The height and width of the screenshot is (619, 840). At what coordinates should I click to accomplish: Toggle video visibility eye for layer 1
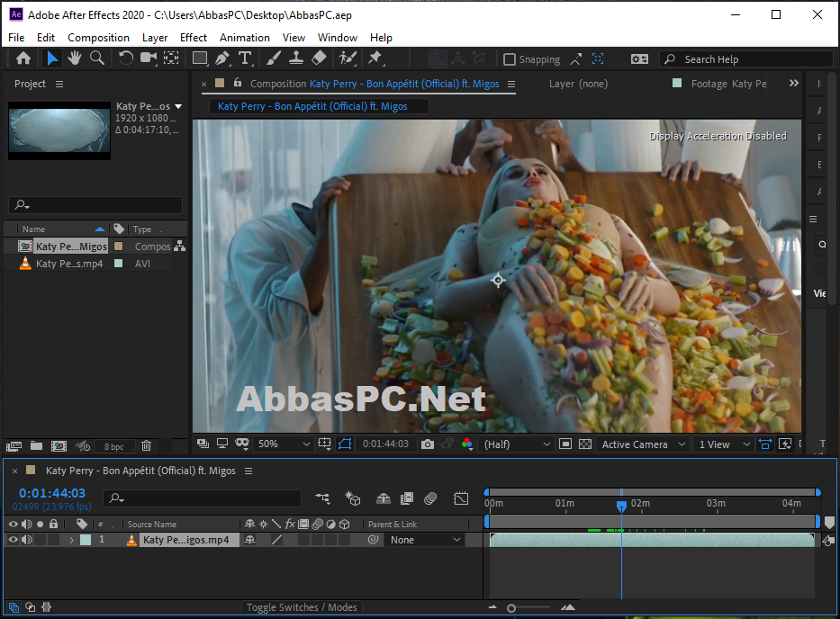(14, 540)
